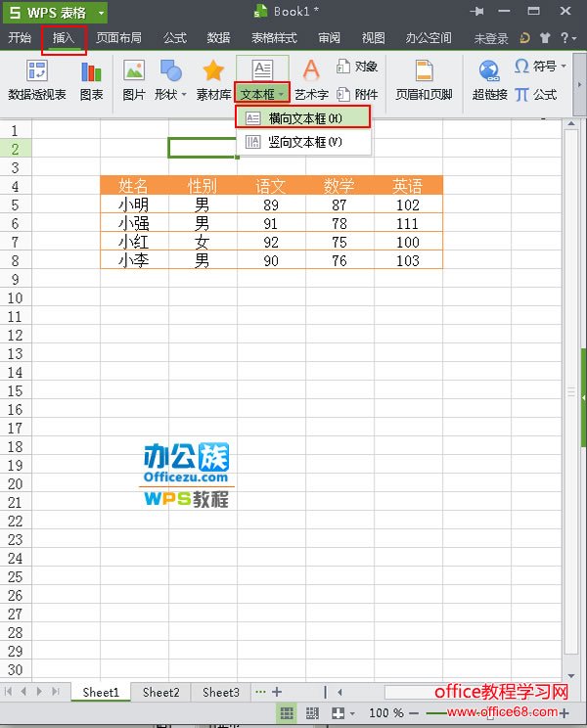Open the 视图 tab
Image resolution: width=587 pixels, height=728 pixels.
point(373,37)
